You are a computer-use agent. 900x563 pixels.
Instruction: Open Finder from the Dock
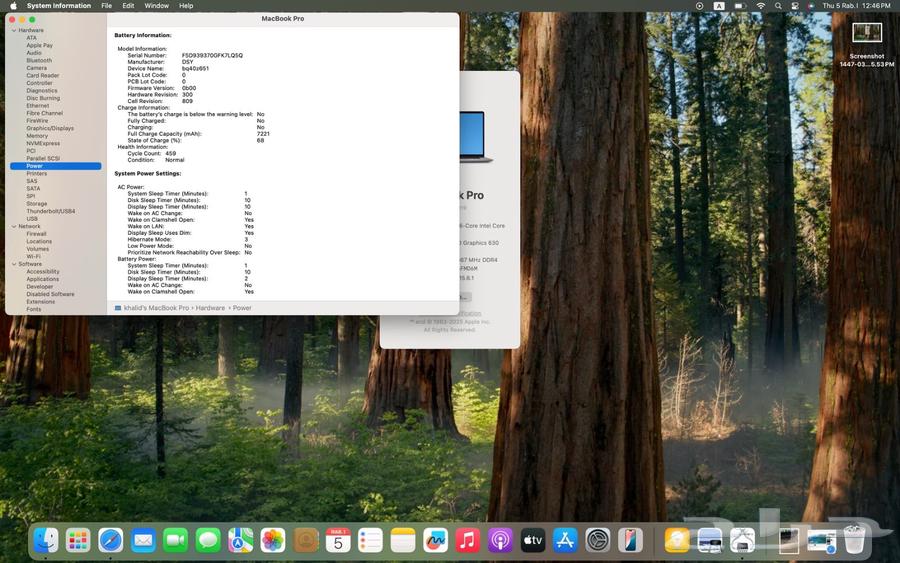(x=45, y=540)
